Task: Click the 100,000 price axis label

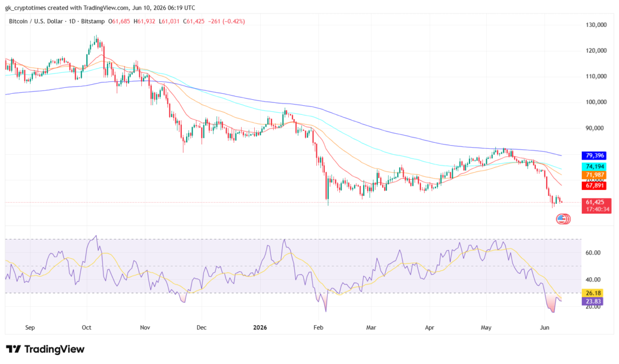Action: point(596,102)
